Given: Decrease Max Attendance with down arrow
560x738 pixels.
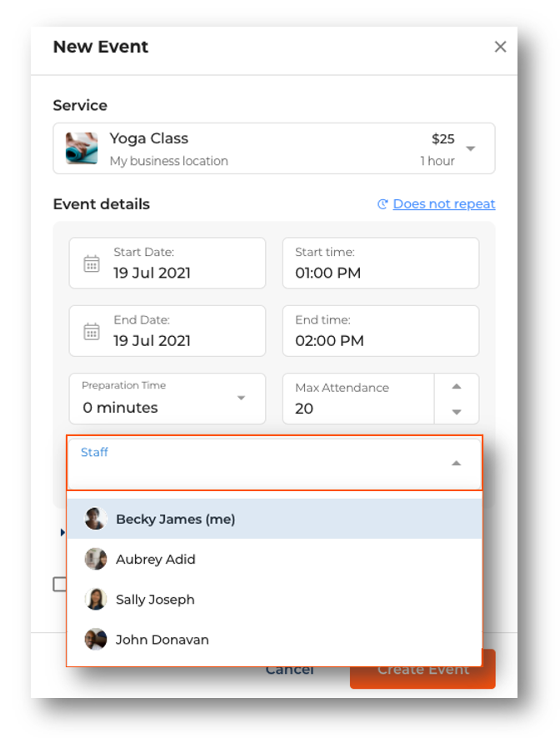Looking at the screenshot, I should [457, 411].
